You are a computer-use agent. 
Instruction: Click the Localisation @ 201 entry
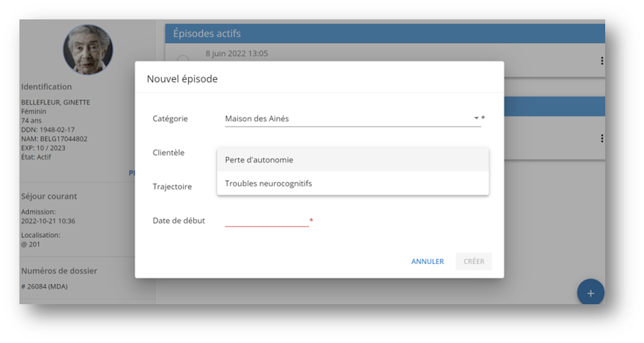tap(31, 244)
